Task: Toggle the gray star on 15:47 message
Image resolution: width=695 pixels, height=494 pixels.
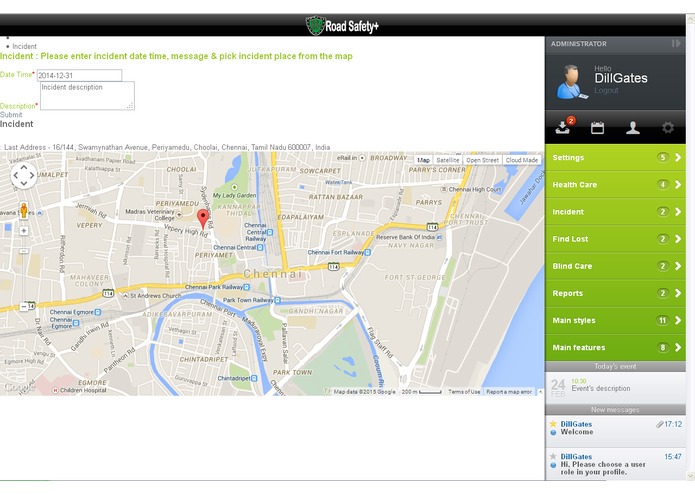Action: [x=553, y=456]
